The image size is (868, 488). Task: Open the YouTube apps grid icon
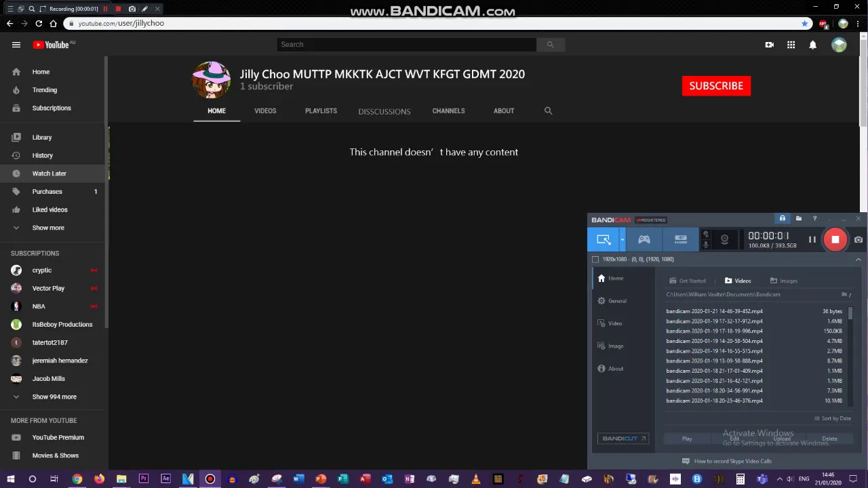[791, 45]
